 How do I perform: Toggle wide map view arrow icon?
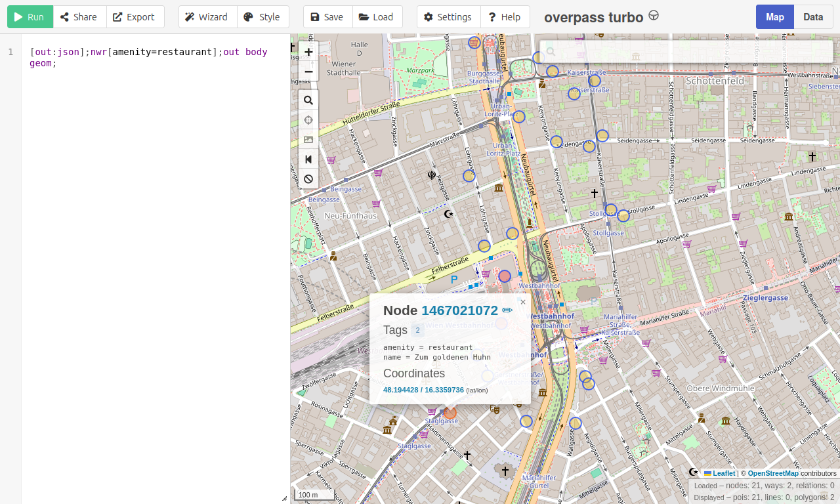point(308,159)
